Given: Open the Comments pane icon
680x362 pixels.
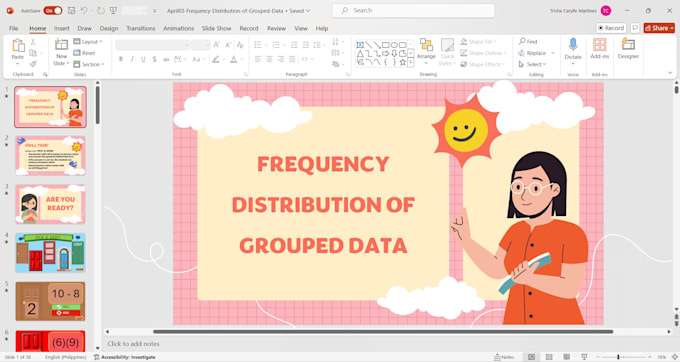Looking at the screenshot, I should tap(635, 28).
